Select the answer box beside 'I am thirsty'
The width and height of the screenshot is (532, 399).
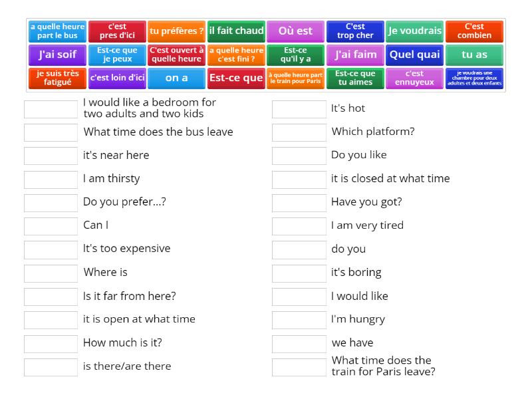[51, 178]
